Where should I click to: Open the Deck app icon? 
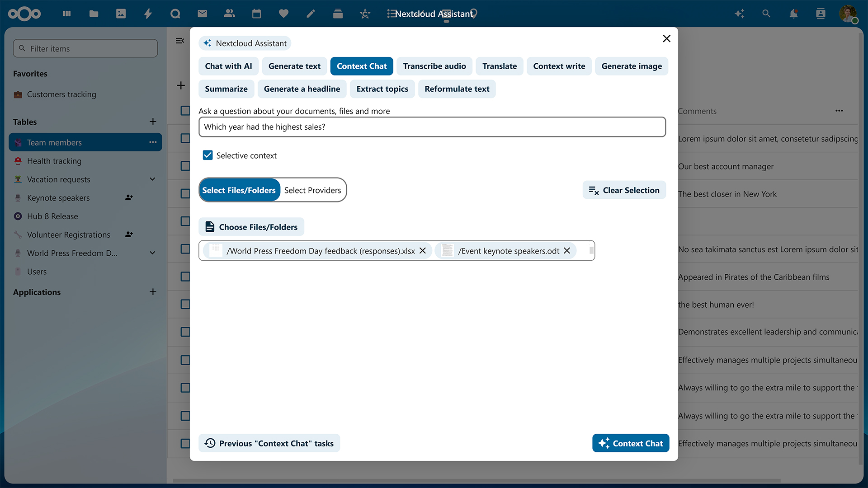tap(338, 14)
